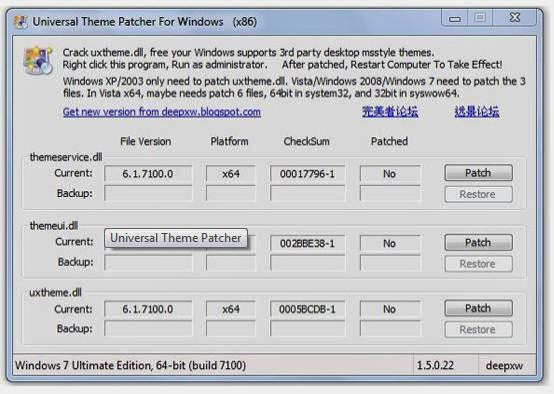Click the title bar application icon

[20, 22]
